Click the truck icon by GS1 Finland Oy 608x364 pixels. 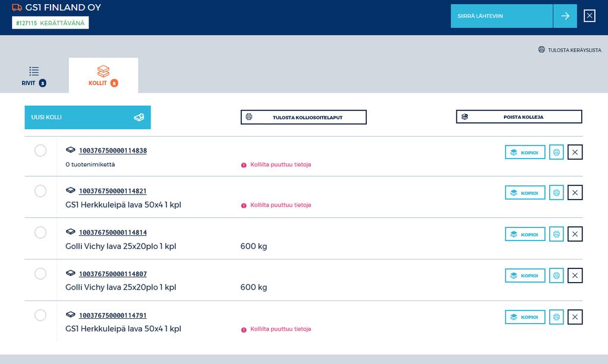coord(17,7)
